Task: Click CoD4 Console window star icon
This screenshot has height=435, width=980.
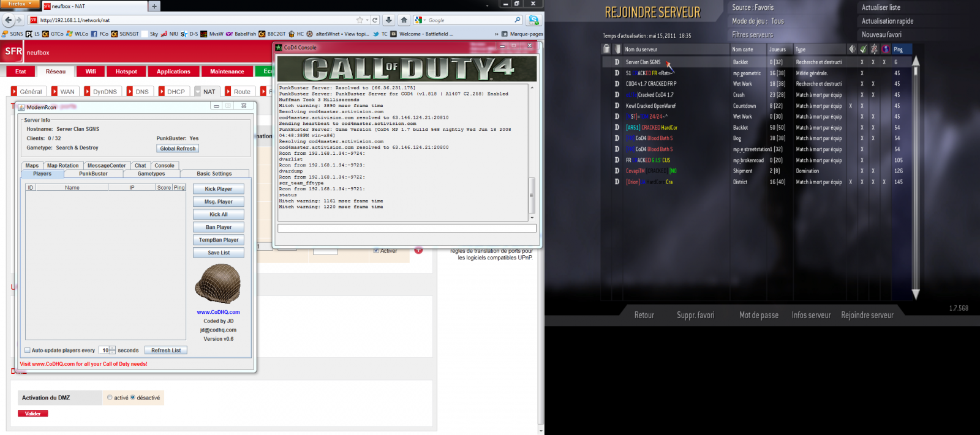Action: coord(279,47)
